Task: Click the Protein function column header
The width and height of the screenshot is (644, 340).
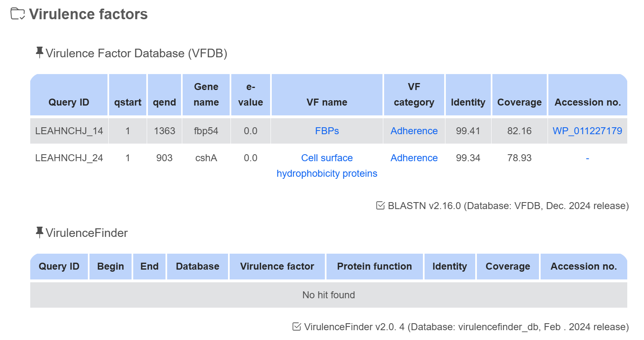Action: 374,266
